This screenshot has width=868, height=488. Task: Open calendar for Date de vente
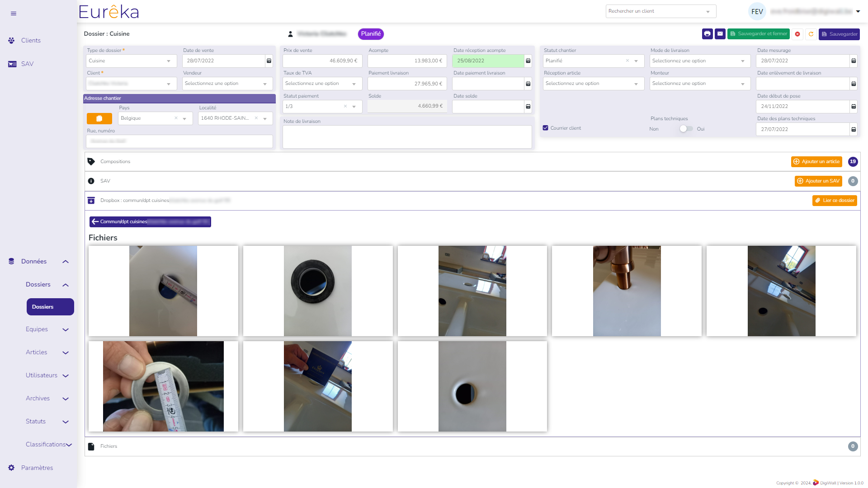pos(269,61)
